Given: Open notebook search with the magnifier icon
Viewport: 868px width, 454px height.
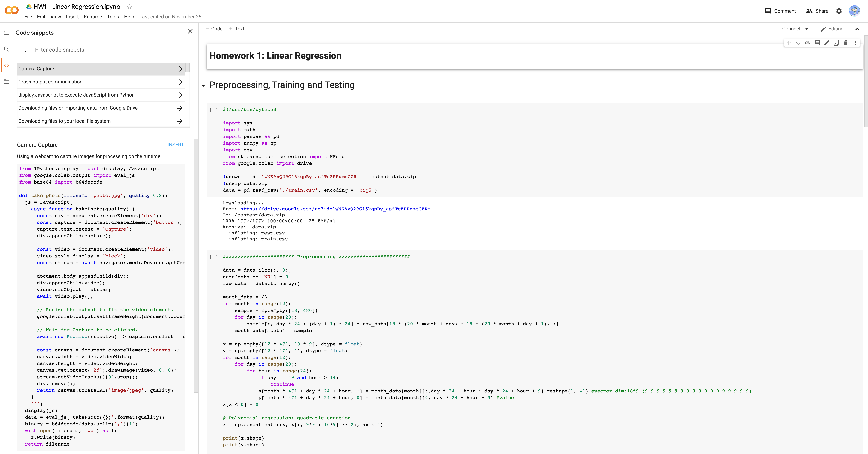Looking at the screenshot, I should (6, 49).
